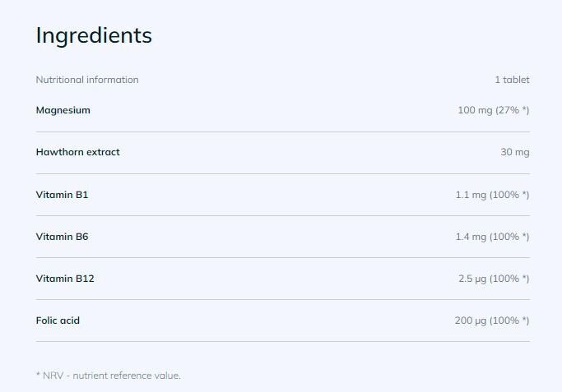Click the 100% NRV value for Vitamin B1

pyautogui.click(x=509, y=195)
